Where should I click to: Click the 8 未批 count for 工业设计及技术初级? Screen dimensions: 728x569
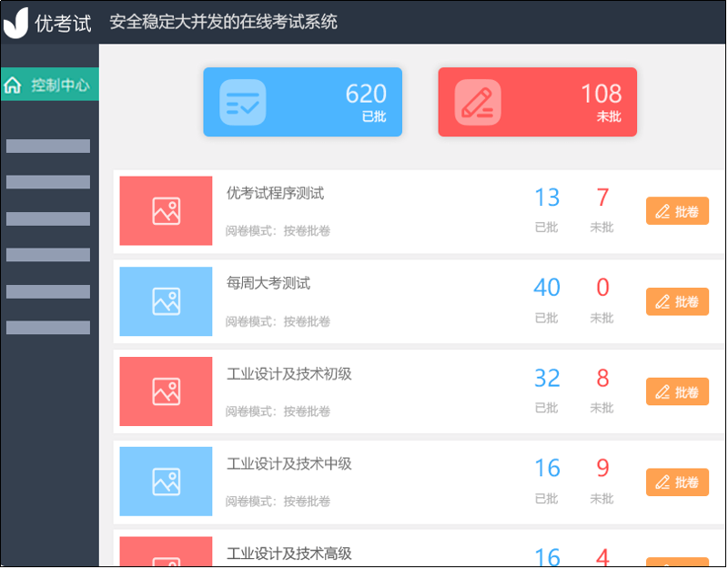pos(602,378)
